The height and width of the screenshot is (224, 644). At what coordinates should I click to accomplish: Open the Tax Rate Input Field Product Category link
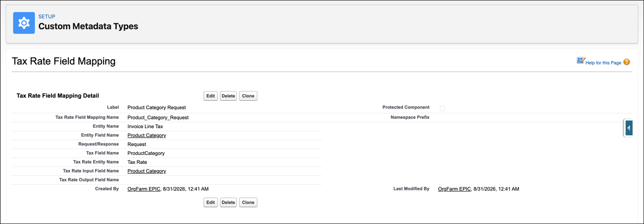click(147, 171)
